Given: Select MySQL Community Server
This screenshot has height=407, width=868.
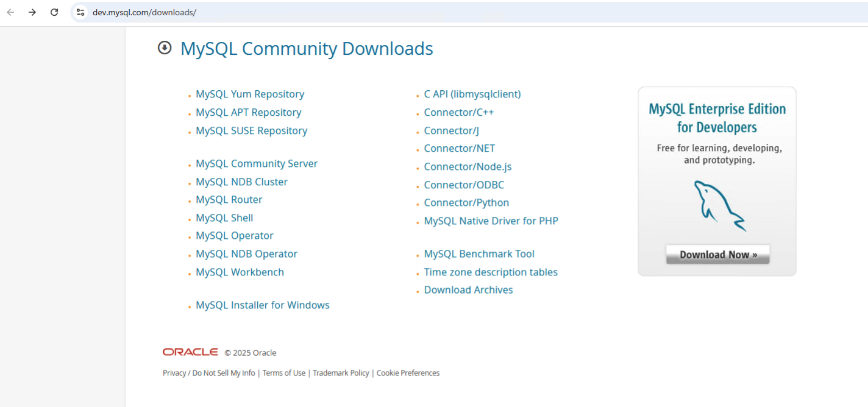Looking at the screenshot, I should [x=256, y=163].
